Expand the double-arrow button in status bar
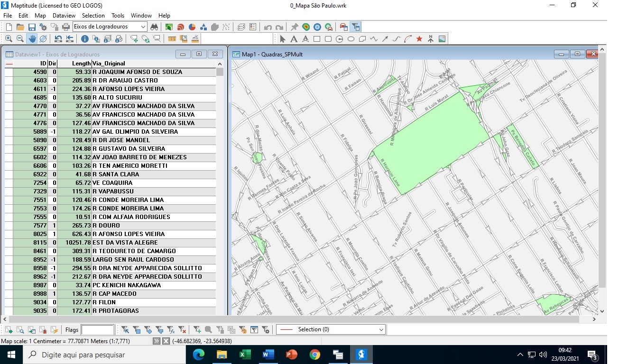The image size is (628, 364). (157, 341)
